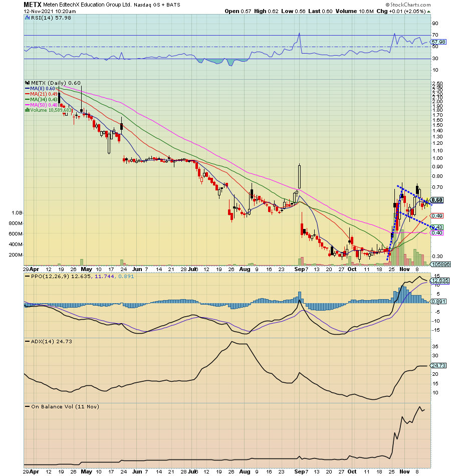
Task: Click the 1.00 price axis label
Action: point(437,158)
